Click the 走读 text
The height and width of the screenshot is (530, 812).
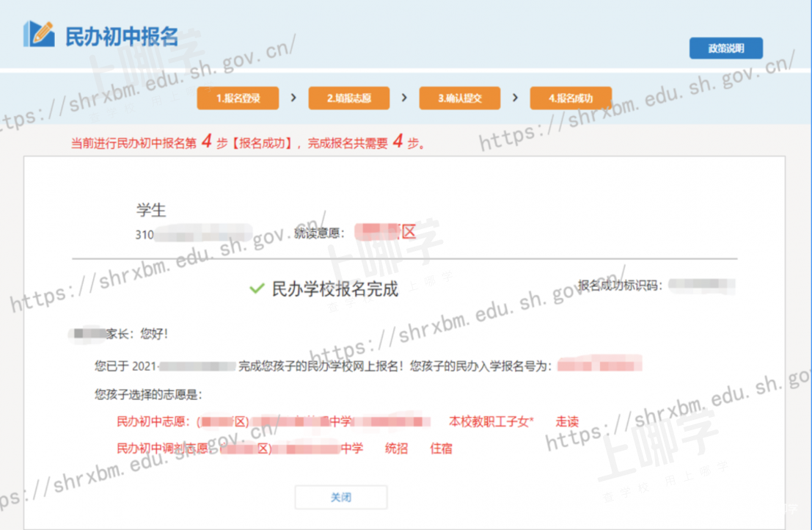point(567,422)
